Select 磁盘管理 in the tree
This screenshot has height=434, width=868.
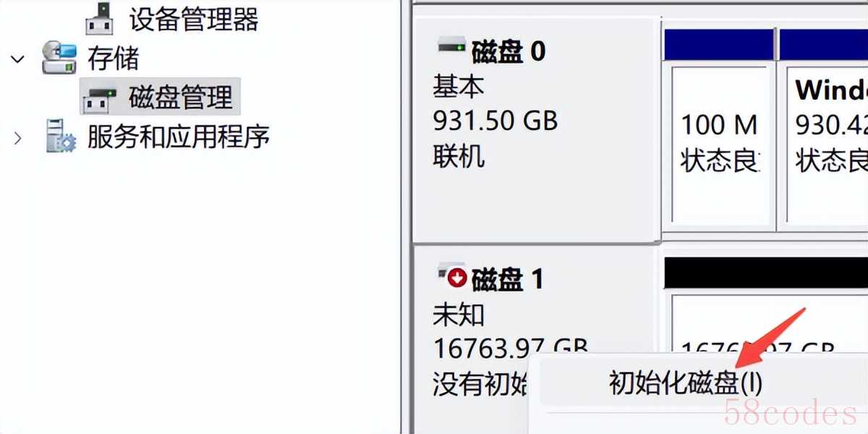point(181,98)
